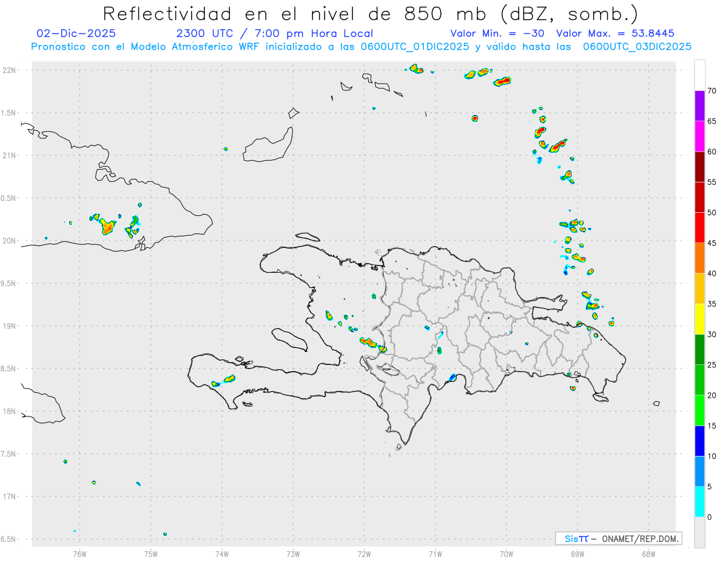Click the longitude label "76W"
728x562 pixels.
[79, 554]
